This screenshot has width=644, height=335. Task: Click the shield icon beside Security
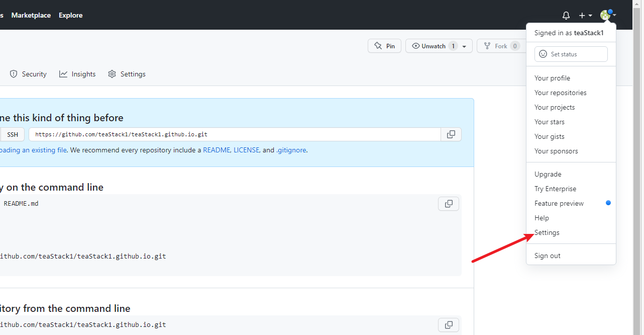(14, 74)
